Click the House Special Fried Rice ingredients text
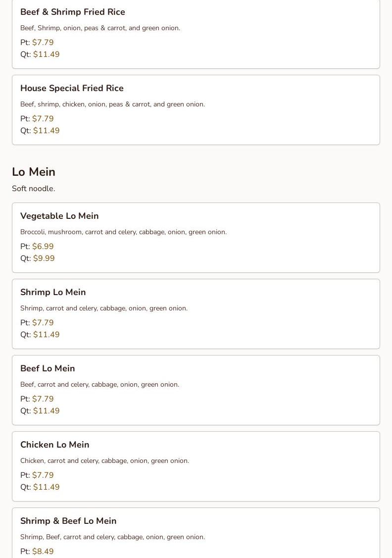Screen dimensions: 392x558 click(x=113, y=104)
